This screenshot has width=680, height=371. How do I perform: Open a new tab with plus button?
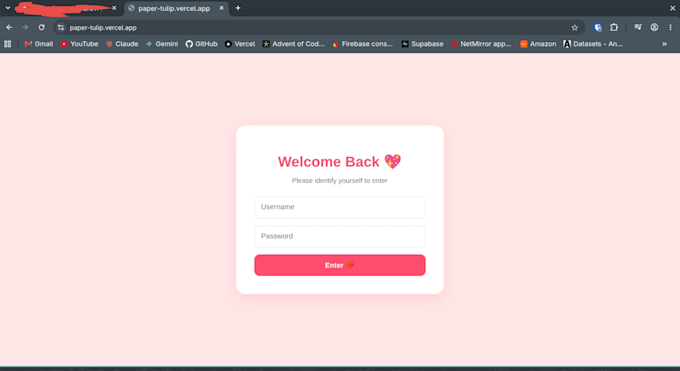click(238, 8)
